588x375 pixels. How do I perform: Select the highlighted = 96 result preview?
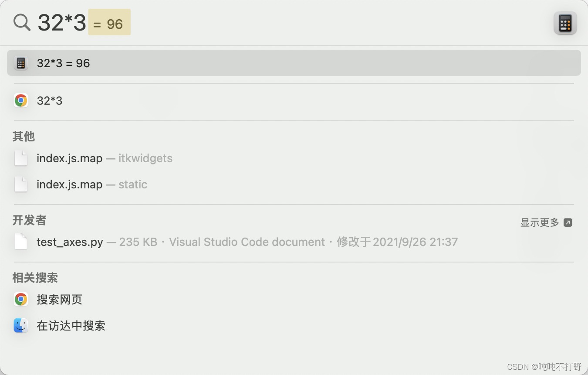click(x=109, y=22)
